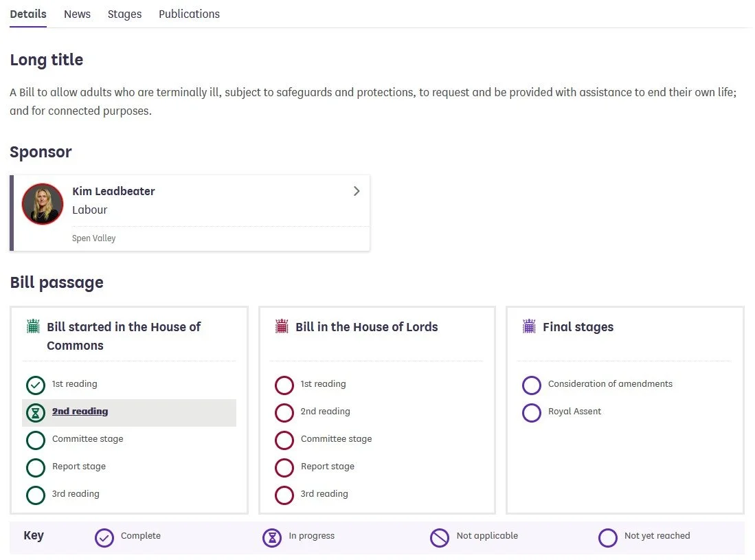The image size is (755, 560).
Task: Click the Not yet reached circle in Key
Action: click(608, 537)
